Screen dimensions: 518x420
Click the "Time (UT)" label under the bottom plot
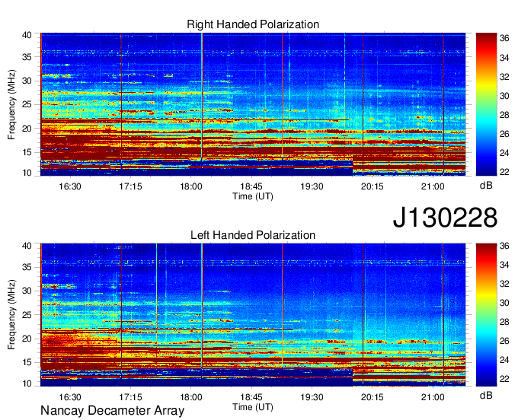point(253,407)
